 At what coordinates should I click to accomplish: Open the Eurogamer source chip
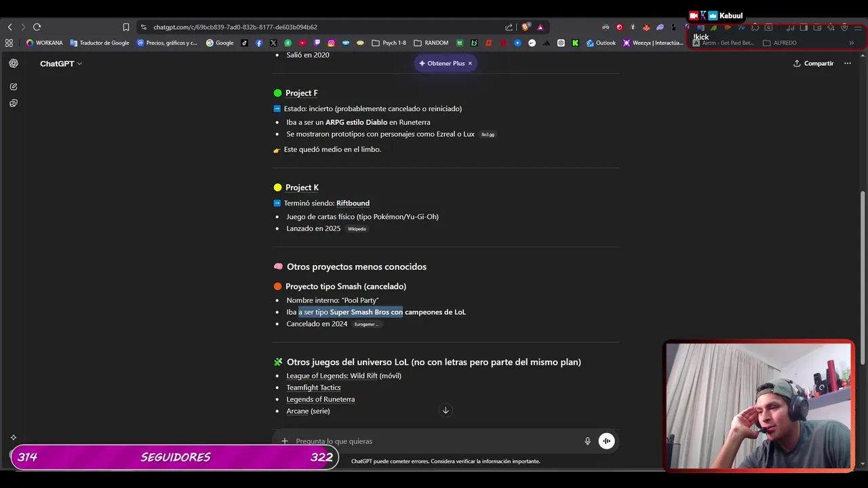367,324
